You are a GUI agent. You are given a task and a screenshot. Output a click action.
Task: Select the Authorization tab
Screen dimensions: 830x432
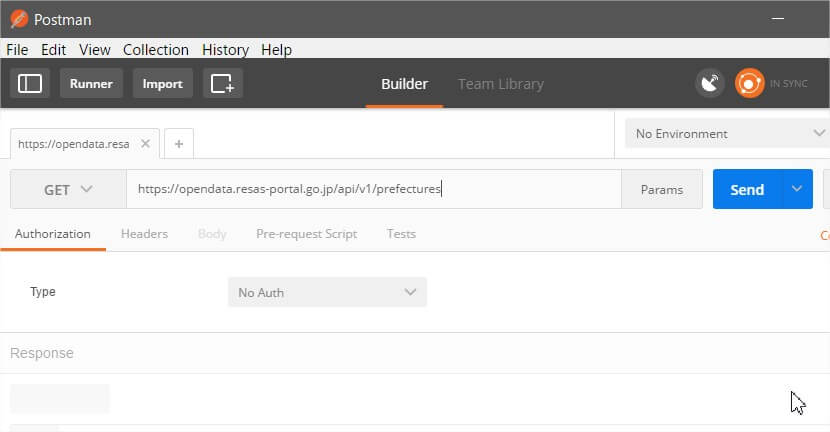(52, 234)
